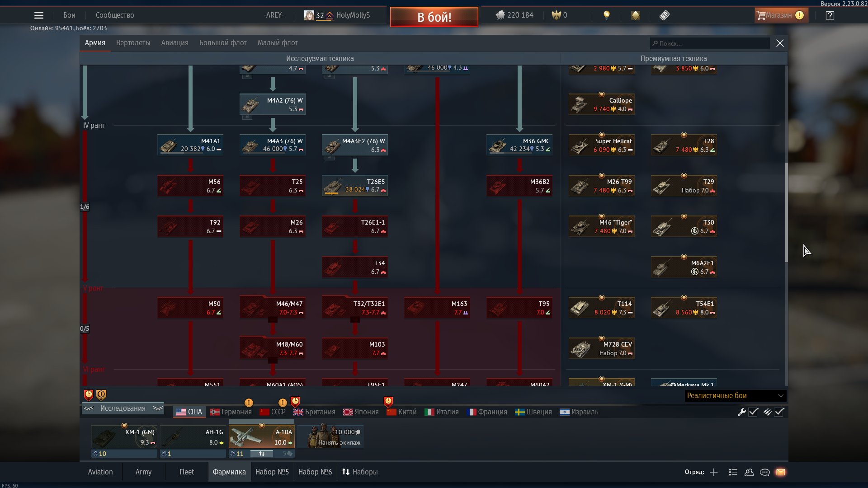This screenshot has height=488, width=868.
Task: Click Нанять экипаж crew slot
Action: click(x=330, y=436)
